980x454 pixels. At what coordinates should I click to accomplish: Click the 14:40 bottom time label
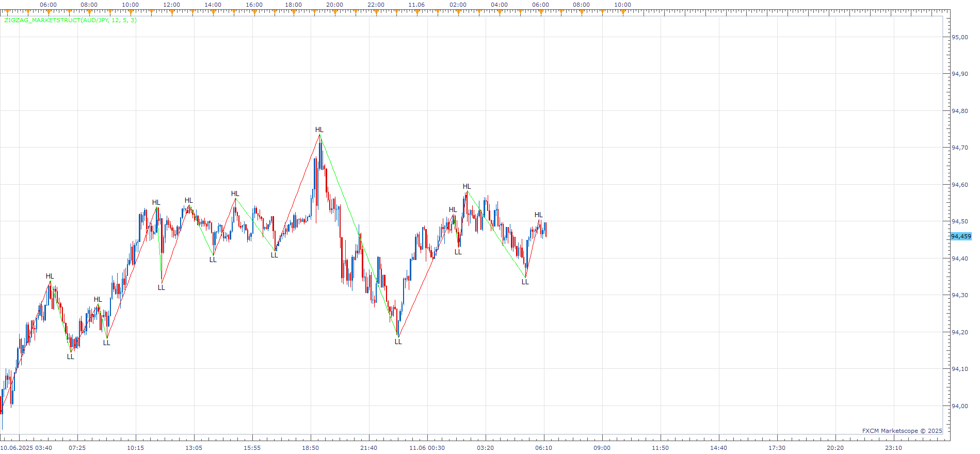click(719, 448)
